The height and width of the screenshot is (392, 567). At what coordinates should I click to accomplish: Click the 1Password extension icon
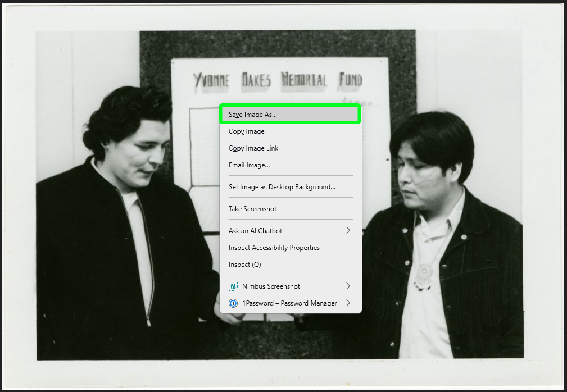[x=233, y=303]
